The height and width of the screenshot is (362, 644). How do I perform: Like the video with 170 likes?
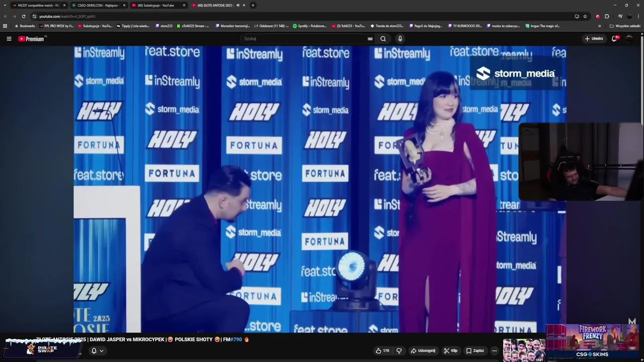[x=382, y=350]
